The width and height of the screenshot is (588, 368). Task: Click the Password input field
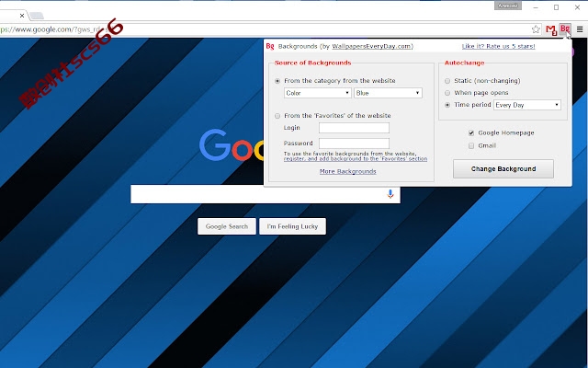[x=354, y=144]
